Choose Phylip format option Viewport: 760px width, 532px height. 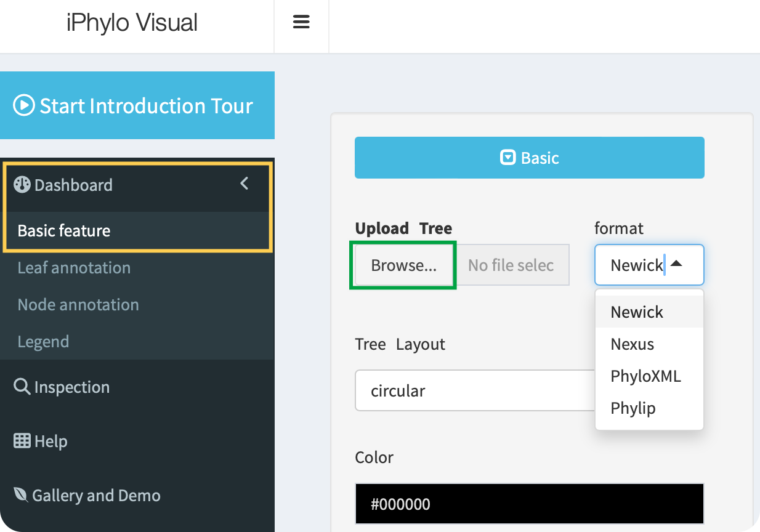tap(633, 408)
